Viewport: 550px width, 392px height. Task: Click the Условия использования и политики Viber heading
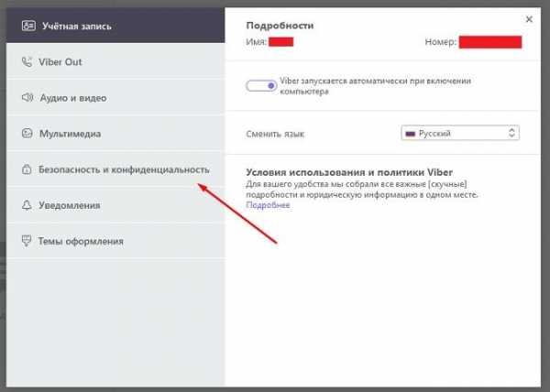349,172
